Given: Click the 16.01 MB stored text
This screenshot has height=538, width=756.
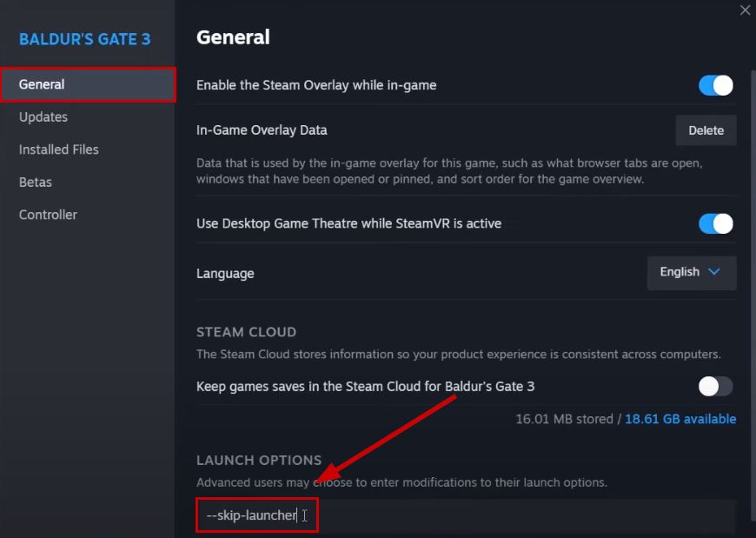Looking at the screenshot, I should tap(564, 419).
